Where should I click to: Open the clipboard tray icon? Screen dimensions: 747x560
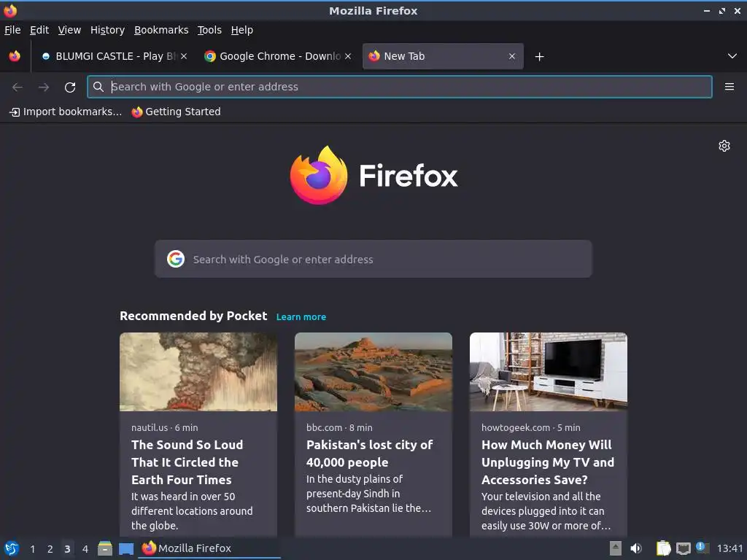[x=663, y=548]
